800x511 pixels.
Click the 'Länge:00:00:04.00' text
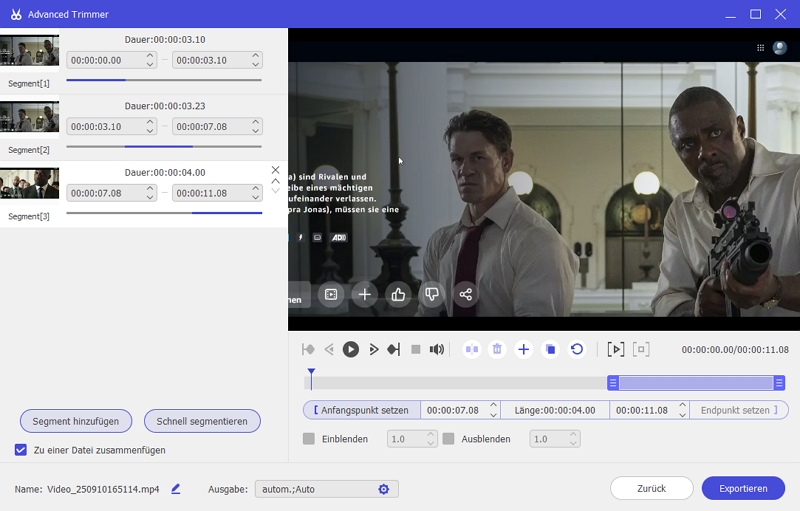pos(555,410)
